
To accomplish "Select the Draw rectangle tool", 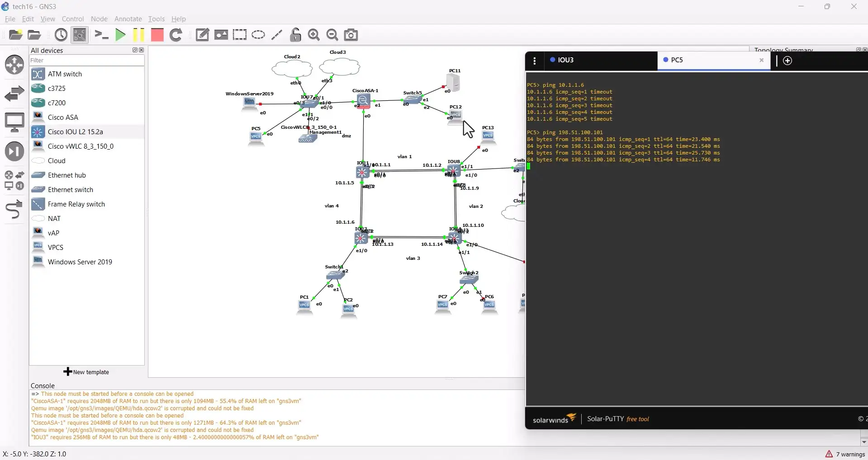I will tap(240, 35).
